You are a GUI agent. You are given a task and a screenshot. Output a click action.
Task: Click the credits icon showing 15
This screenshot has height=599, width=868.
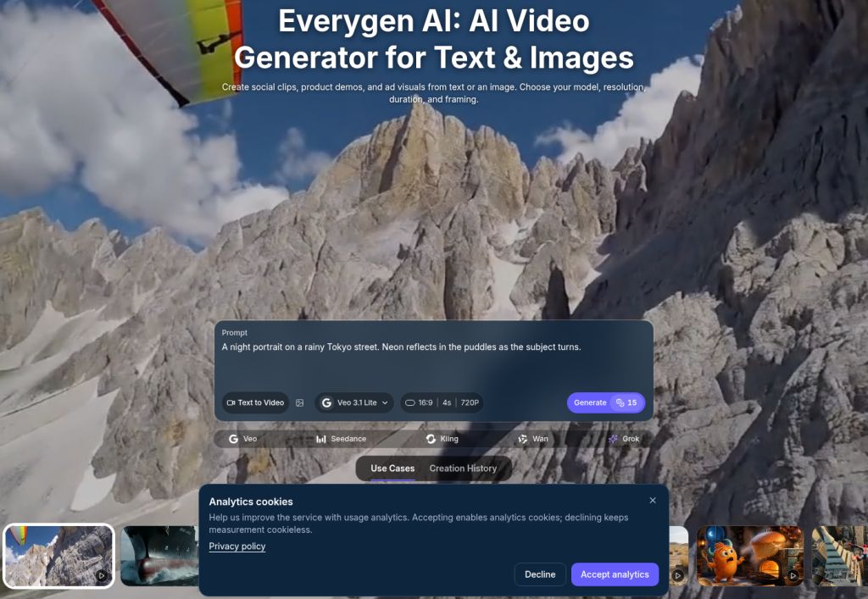[620, 402]
